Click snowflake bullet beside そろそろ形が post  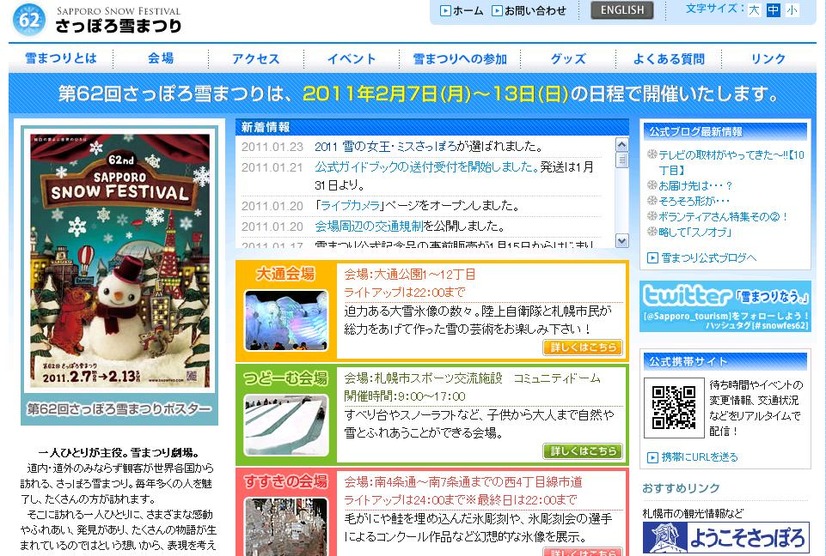(652, 201)
